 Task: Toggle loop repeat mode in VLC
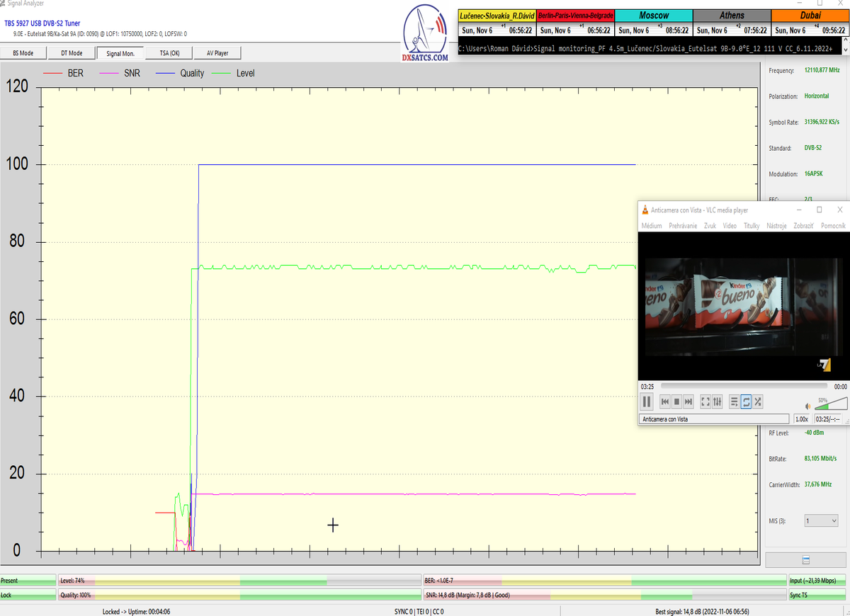point(746,402)
